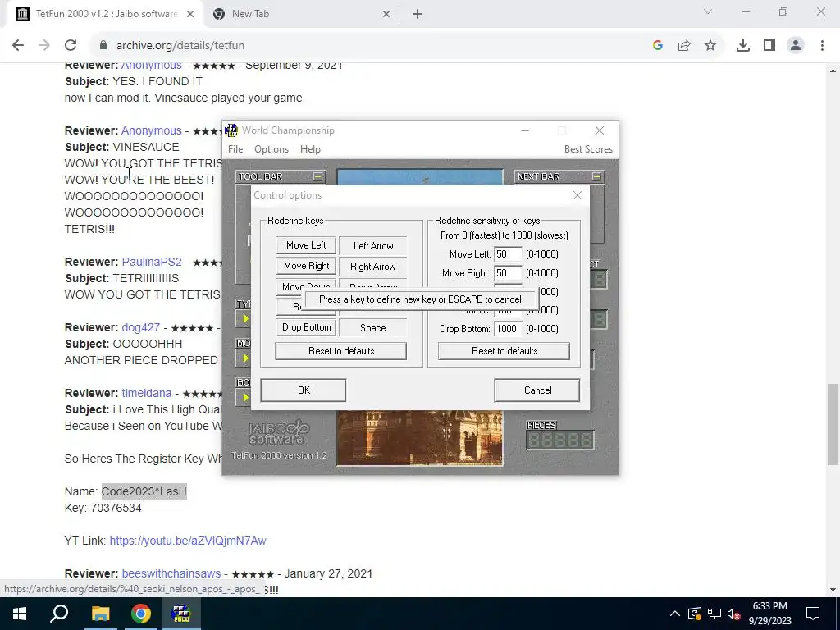Open the Chrome three-dot menu
840x630 pixels.
pos(822,46)
